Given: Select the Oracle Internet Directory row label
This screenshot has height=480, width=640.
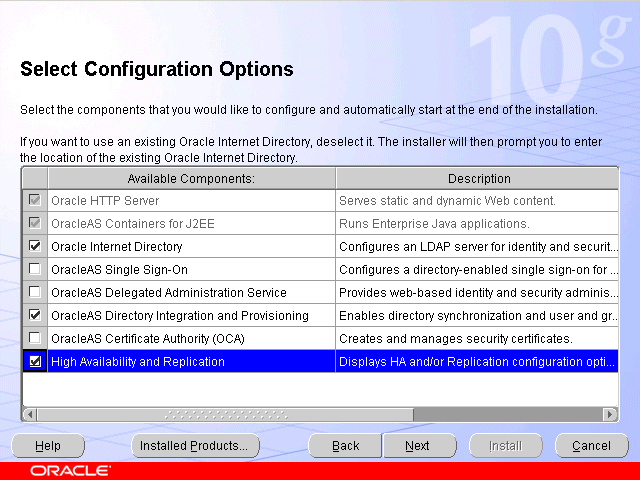Looking at the screenshot, I should pos(117,247).
